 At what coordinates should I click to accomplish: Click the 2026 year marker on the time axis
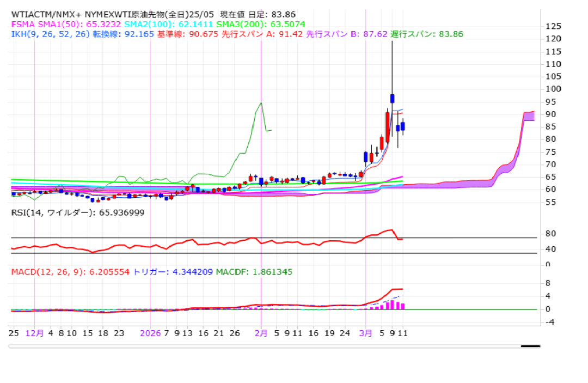point(150,333)
